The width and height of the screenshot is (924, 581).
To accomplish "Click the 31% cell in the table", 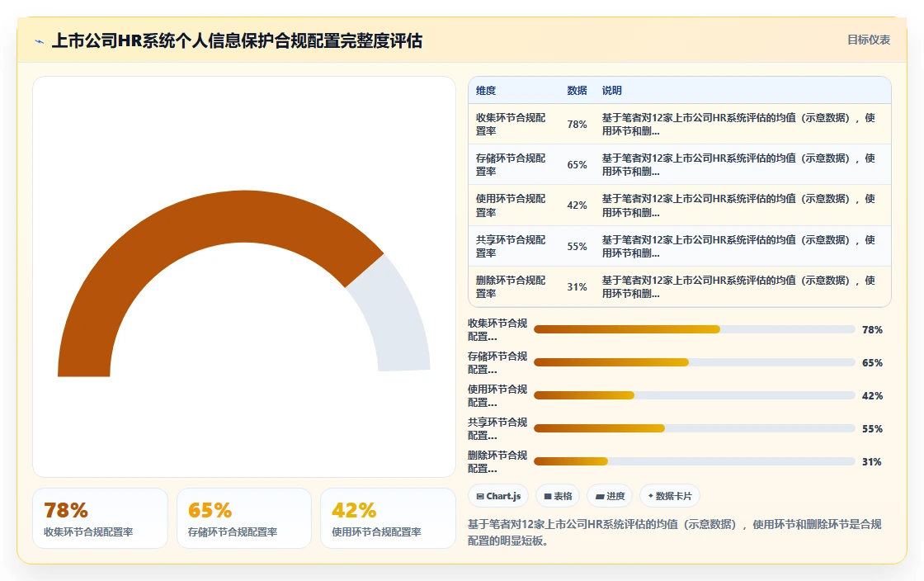I will click(x=577, y=287).
